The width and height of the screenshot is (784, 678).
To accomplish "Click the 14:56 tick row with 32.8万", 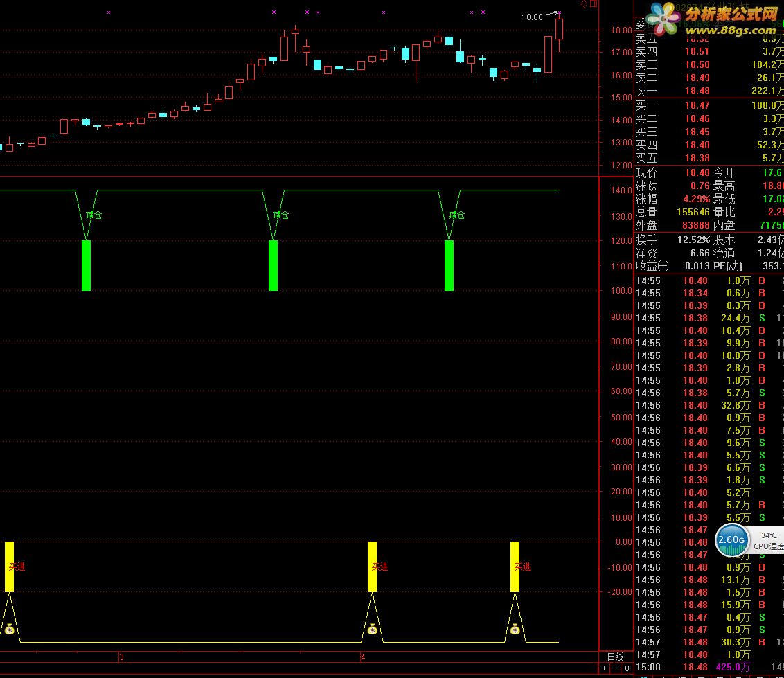I will pyautogui.click(x=709, y=406).
